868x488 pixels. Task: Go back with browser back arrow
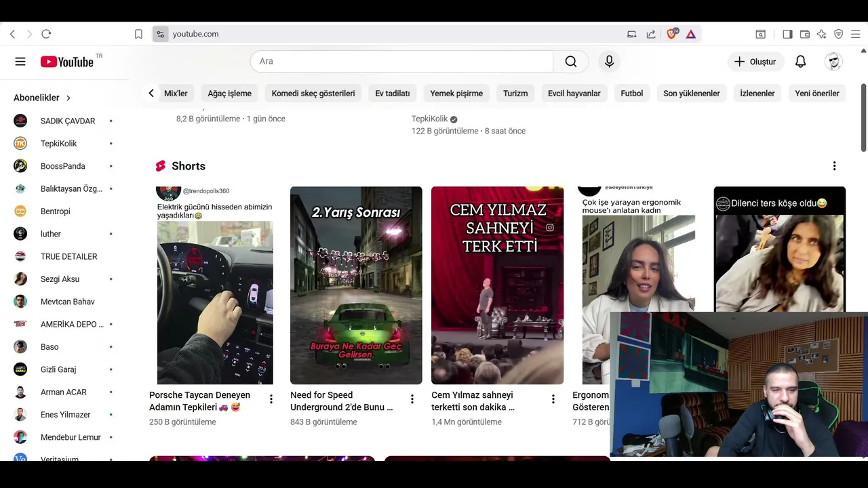[12, 34]
